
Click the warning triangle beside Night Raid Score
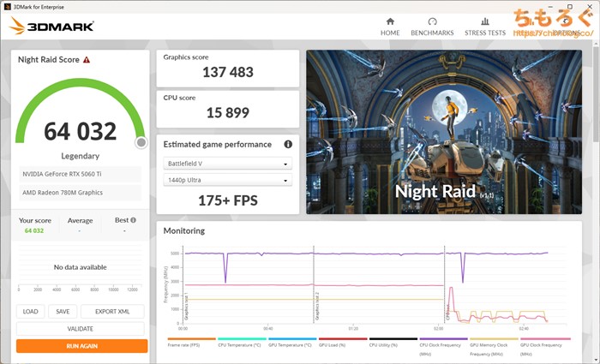click(x=87, y=60)
